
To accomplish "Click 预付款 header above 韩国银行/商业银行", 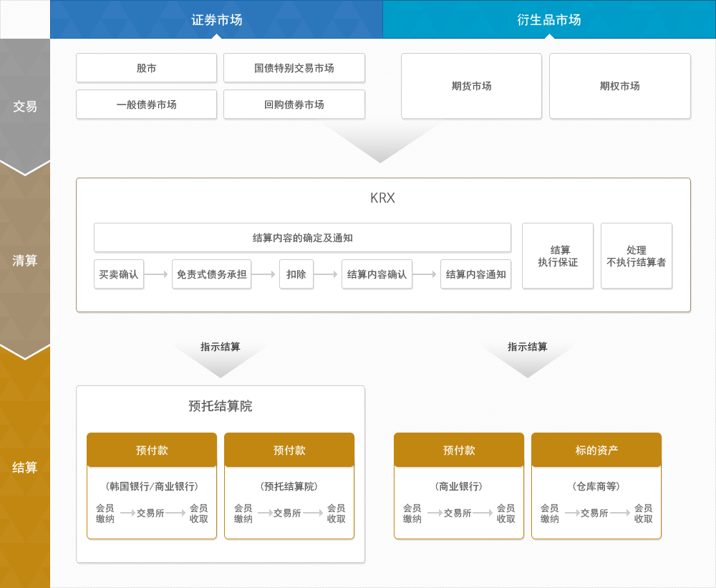I will pos(152,450).
